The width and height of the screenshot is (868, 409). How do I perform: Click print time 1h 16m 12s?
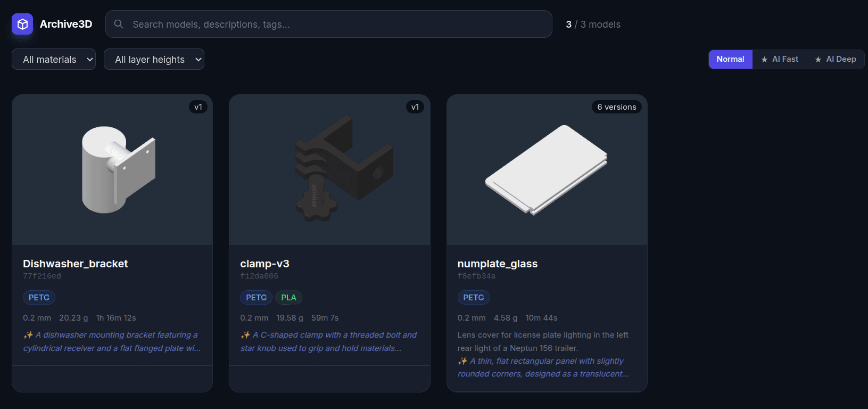point(116,318)
